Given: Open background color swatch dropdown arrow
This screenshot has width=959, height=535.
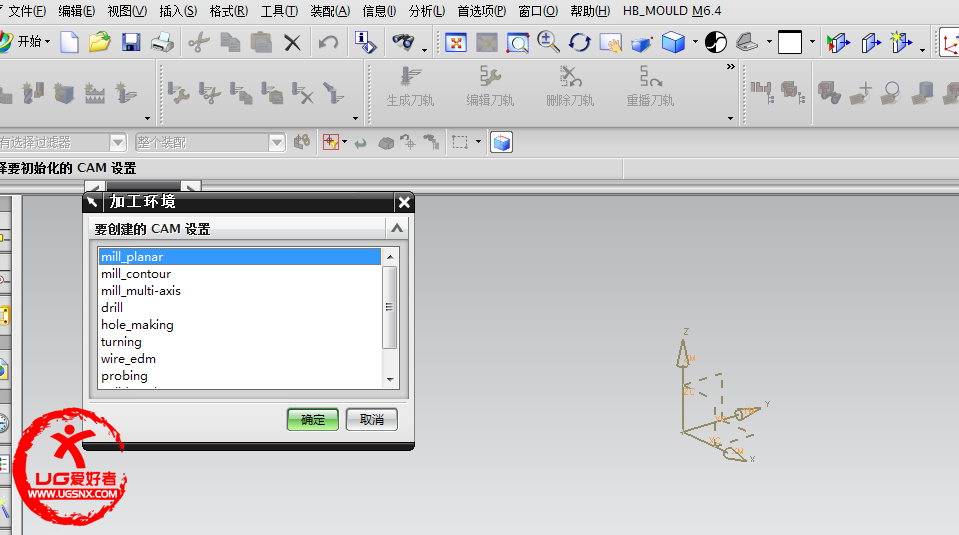Looking at the screenshot, I should (x=812, y=42).
